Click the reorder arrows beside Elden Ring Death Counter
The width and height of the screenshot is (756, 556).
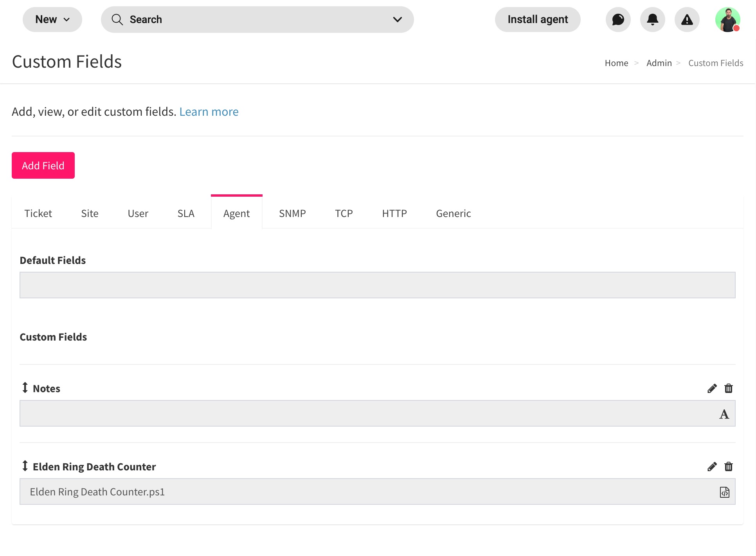(x=25, y=466)
